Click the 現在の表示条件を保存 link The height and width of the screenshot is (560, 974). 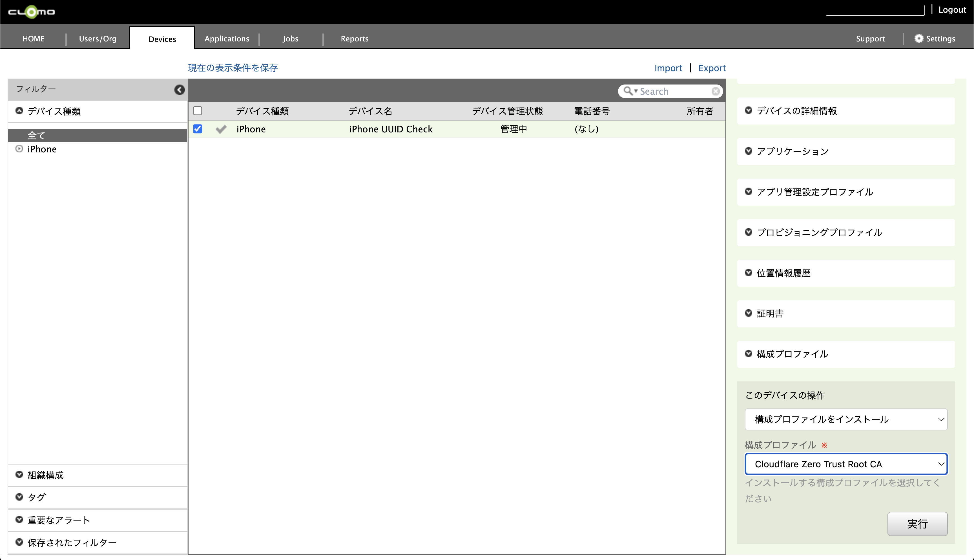pos(233,68)
